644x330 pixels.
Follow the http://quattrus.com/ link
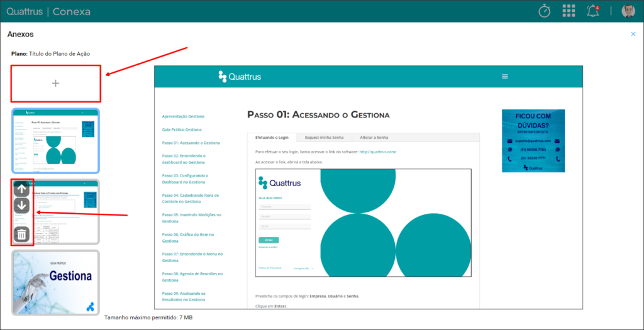coord(378,152)
